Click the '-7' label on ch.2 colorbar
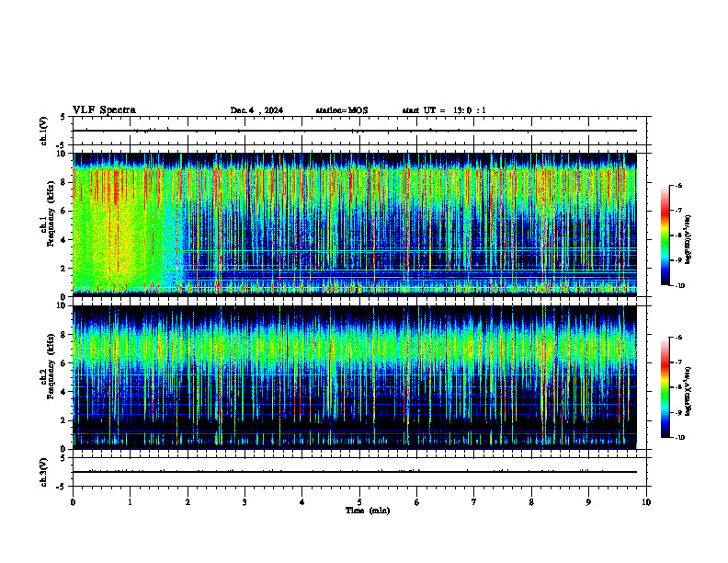The height and width of the screenshot is (563, 728). tap(678, 362)
